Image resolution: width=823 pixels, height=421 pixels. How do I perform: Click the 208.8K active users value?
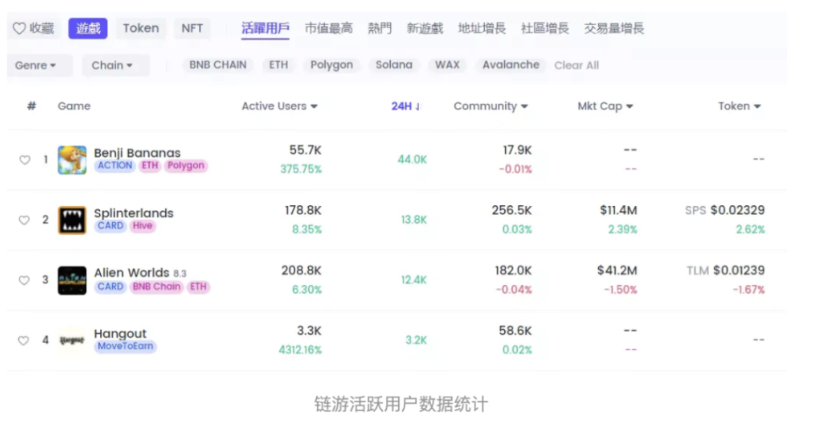click(301, 271)
